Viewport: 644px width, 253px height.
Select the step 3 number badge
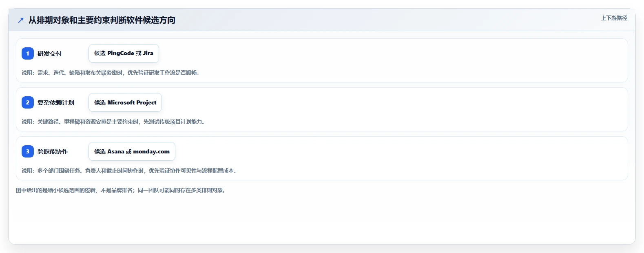point(28,151)
